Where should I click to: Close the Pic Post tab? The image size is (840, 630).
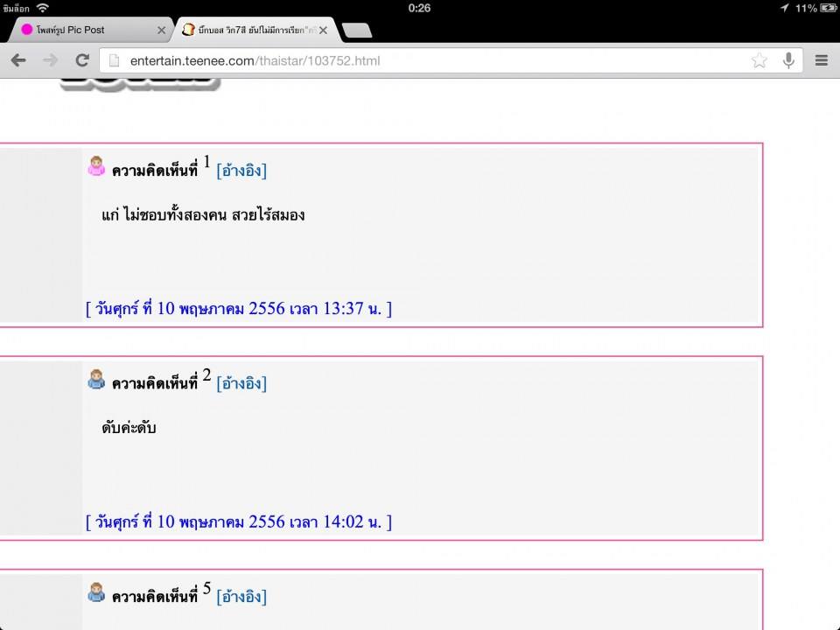(161, 29)
